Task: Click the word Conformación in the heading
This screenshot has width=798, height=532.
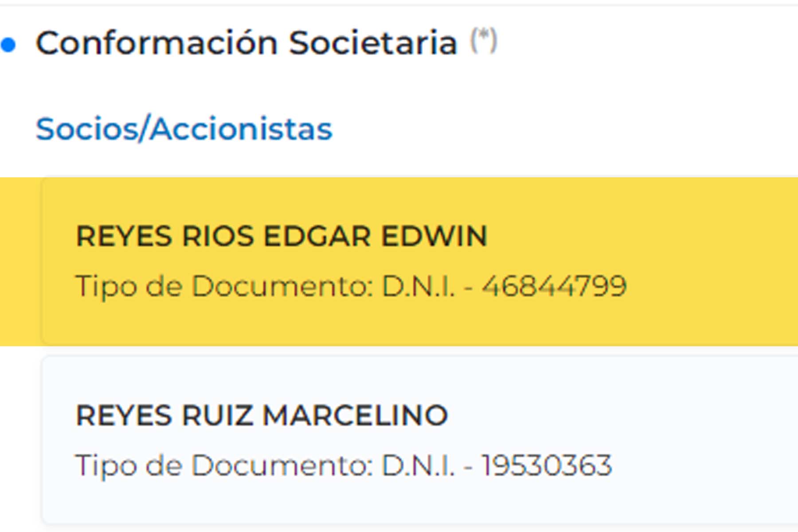Action: 156,43
